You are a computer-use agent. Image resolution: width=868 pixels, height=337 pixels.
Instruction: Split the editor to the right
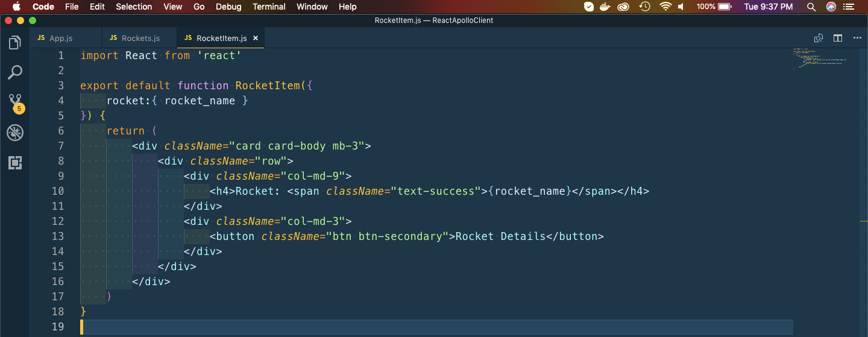838,38
